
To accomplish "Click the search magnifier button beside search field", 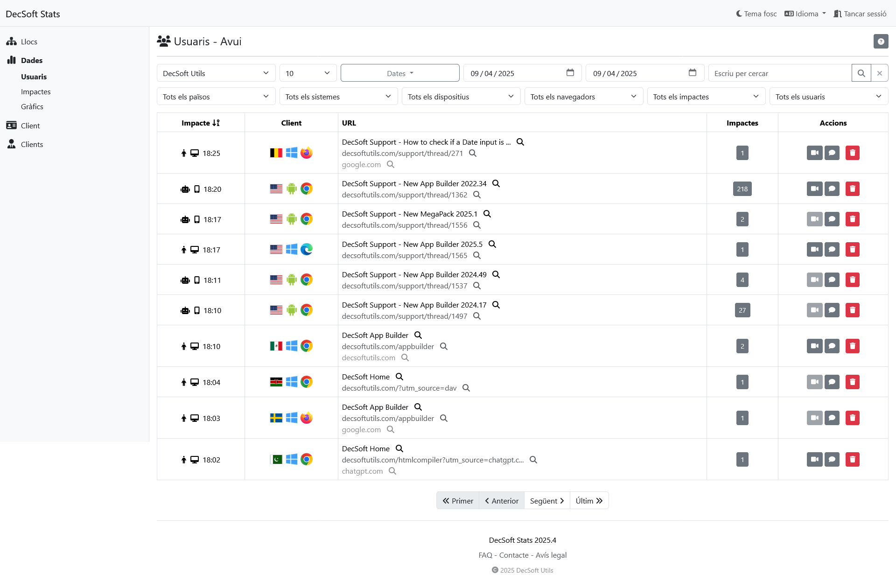I will click(861, 73).
